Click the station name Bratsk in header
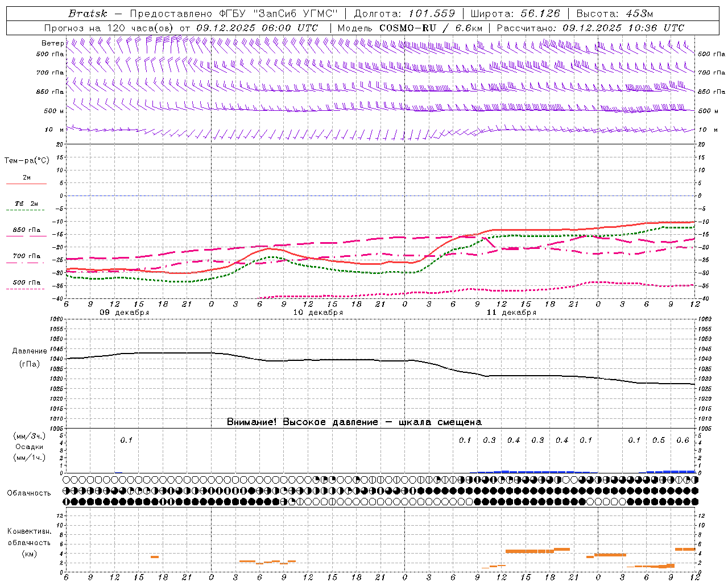The image size is (728, 582). [x=88, y=14]
